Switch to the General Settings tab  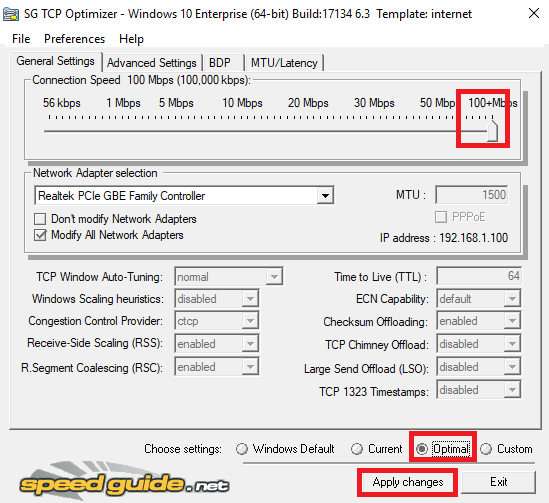point(56,61)
